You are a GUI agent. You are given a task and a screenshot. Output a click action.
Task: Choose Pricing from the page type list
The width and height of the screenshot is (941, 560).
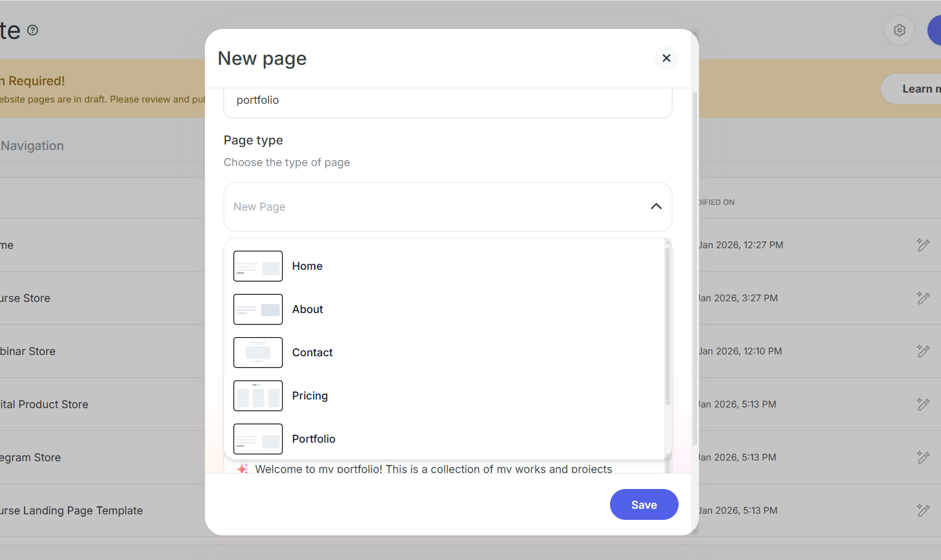coord(310,396)
